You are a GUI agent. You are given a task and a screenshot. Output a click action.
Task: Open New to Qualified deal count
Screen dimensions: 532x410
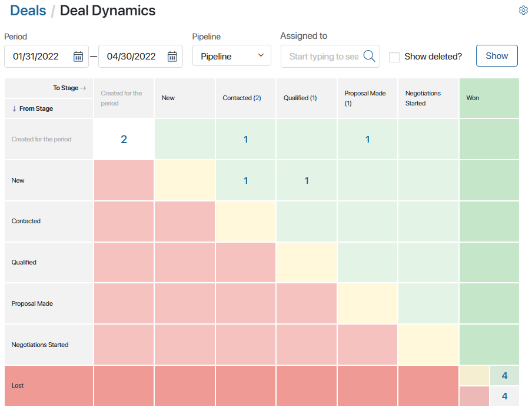click(307, 180)
